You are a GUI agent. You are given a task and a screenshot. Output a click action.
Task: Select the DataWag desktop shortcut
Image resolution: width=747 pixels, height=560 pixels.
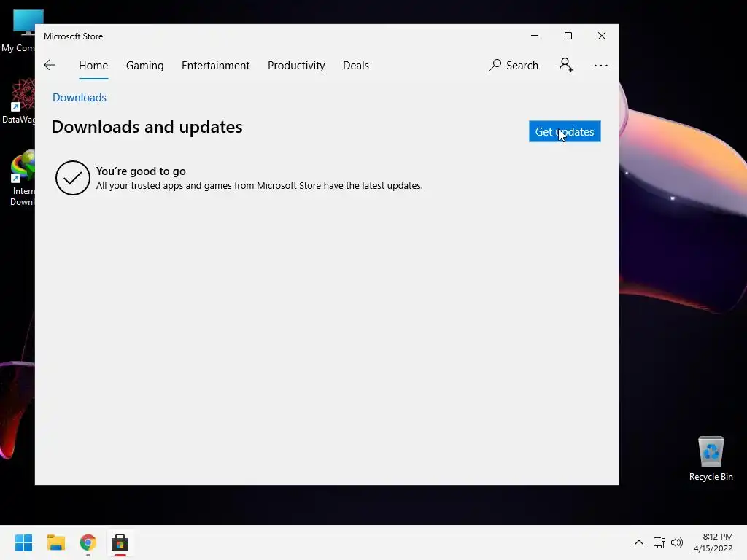coord(18,101)
